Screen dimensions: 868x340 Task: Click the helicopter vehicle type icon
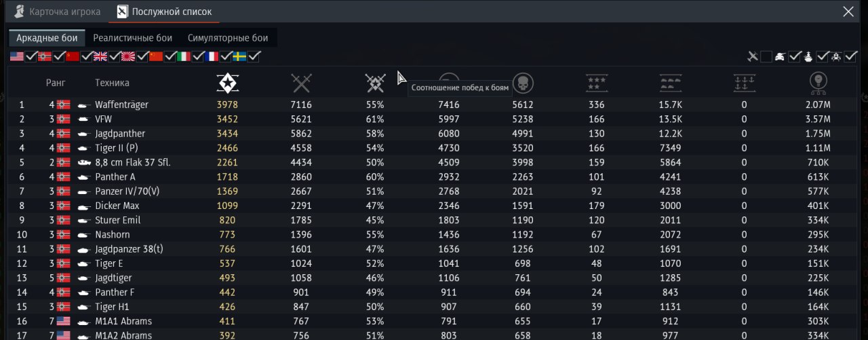point(836,56)
